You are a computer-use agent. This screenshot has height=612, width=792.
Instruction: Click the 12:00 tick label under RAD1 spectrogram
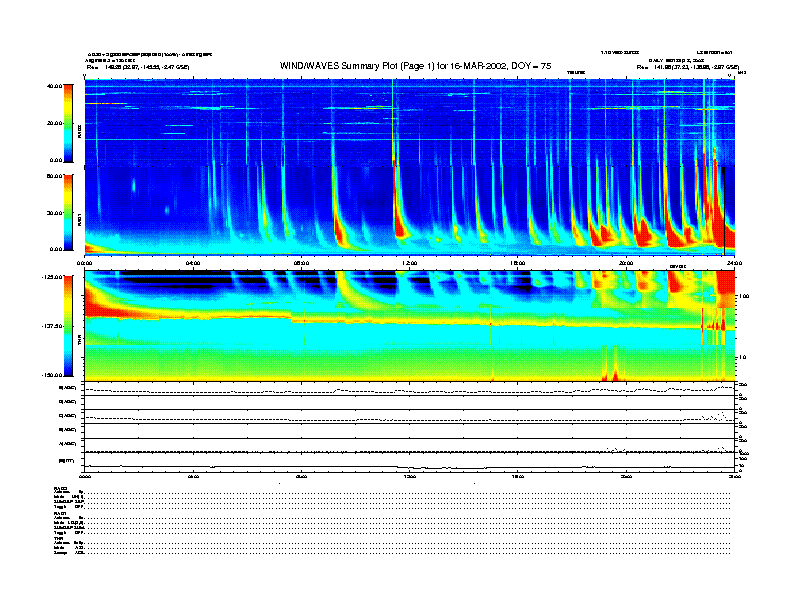[x=410, y=263]
